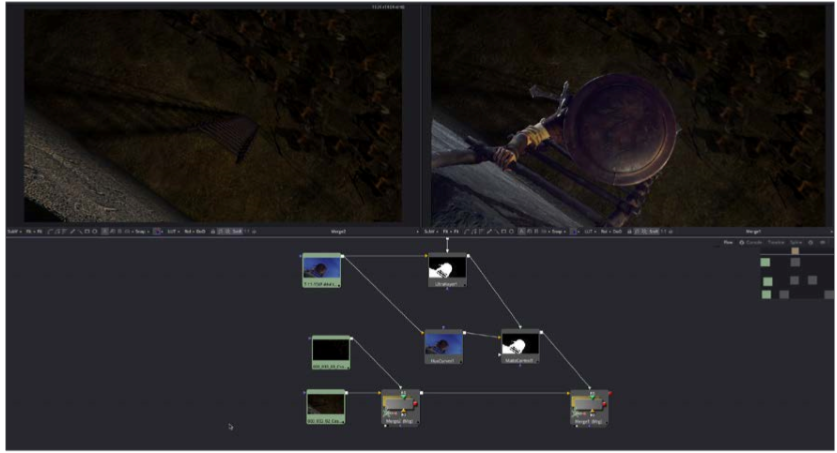Image resolution: width=837 pixels, height=453 pixels.
Task: Open the Spline tab
Action: pos(796,242)
